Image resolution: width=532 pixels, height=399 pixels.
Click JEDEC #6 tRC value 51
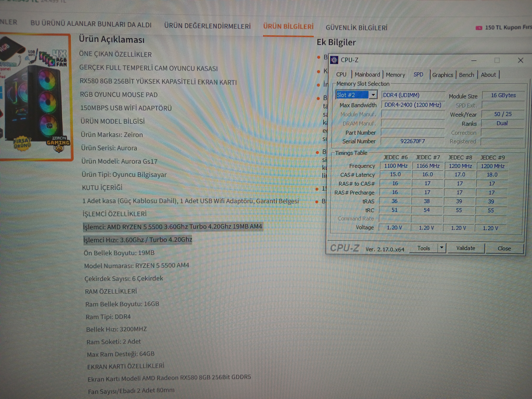395,210
